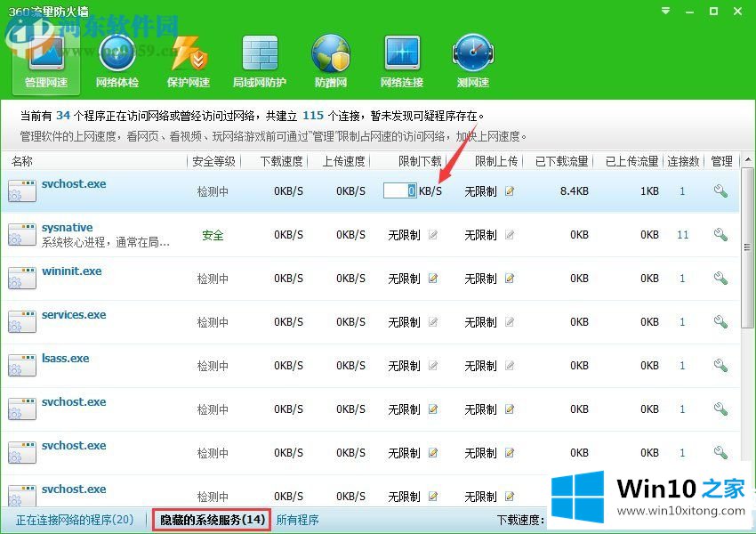Image resolution: width=756 pixels, height=534 pixels.
Task: Sort list by 安全等级 column header
Action: (213, 161)
